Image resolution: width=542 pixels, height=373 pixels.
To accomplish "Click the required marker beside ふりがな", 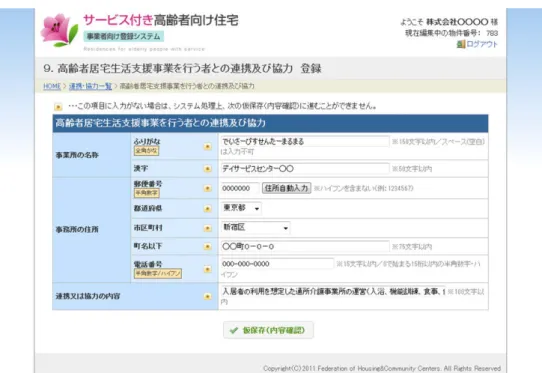I will [207, 147].
